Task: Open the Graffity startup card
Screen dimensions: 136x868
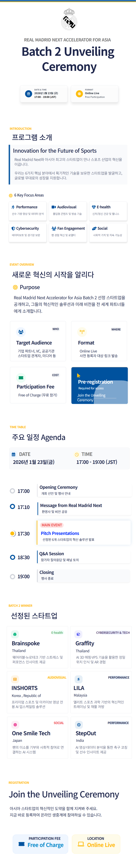Action: click(101, 647)
